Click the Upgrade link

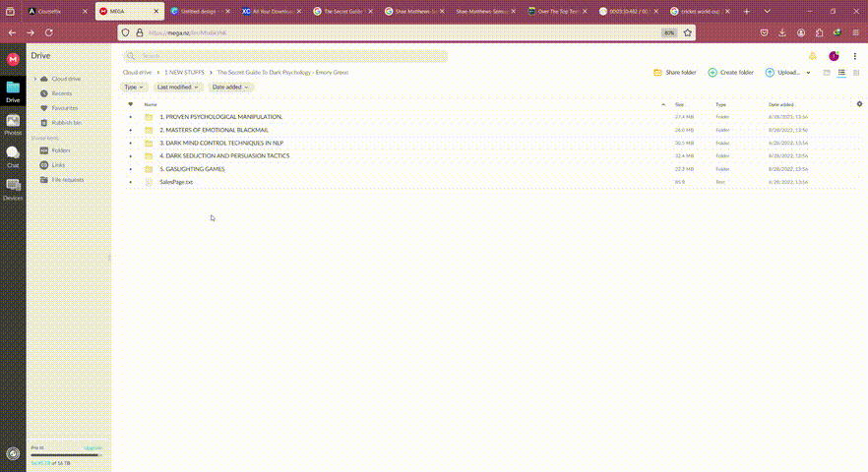93,447
